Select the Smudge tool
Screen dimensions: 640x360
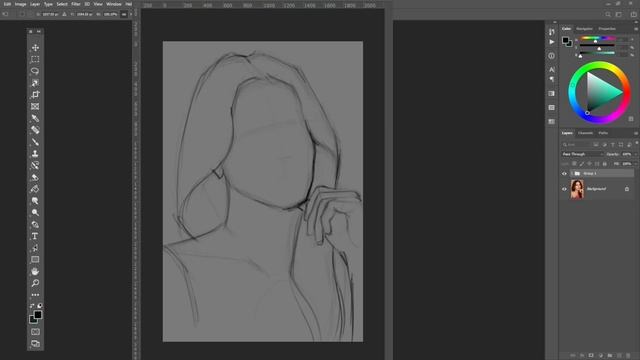point(35,201)
